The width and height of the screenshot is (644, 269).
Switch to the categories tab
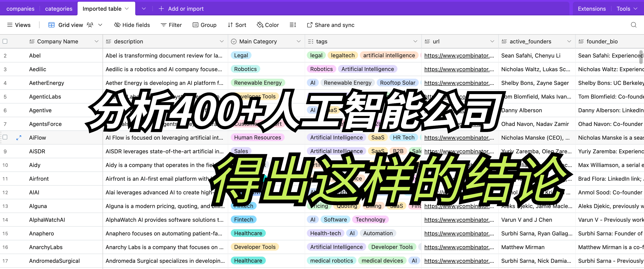point(59,9)
